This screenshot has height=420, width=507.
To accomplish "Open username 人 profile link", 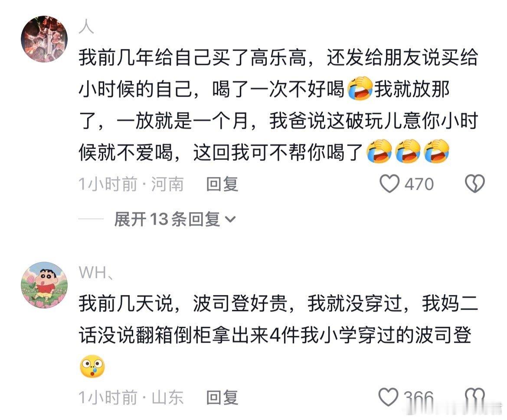I will [86, 26].
